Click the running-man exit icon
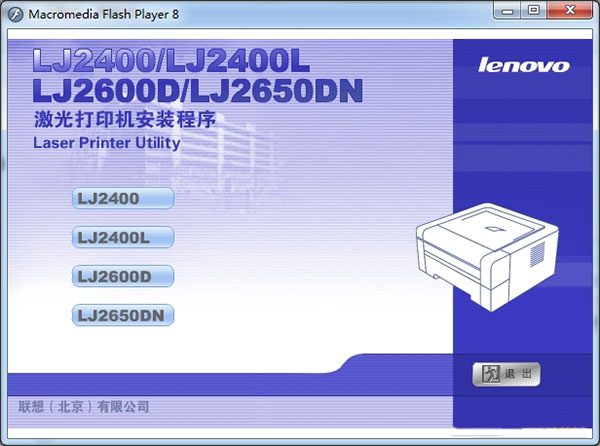This screenshot has height=446, width=600. pyautogui.click(x=491, y=374)
